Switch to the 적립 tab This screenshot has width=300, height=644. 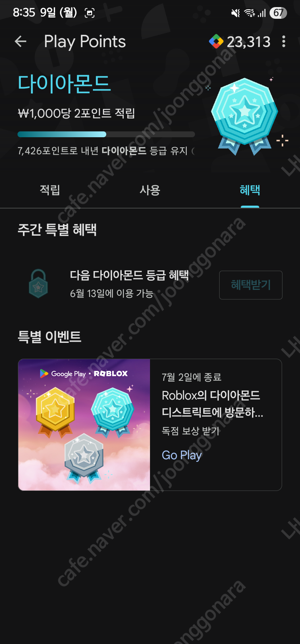50,190
